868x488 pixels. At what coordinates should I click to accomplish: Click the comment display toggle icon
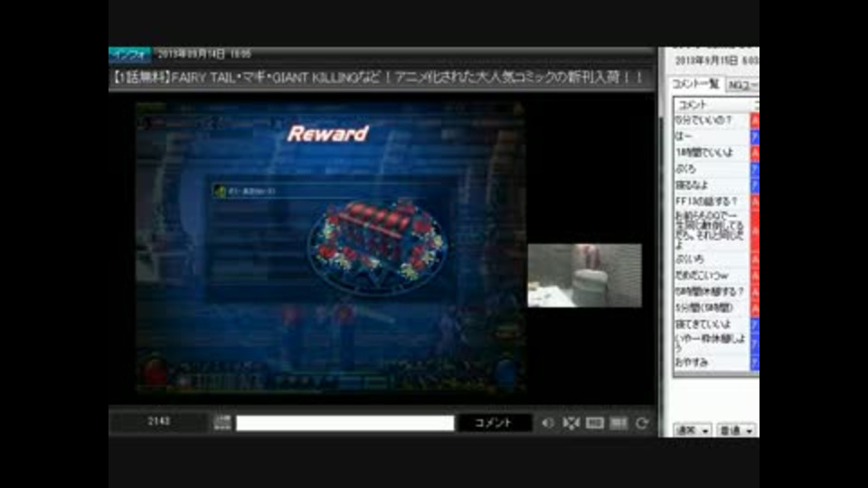point(595,423)
